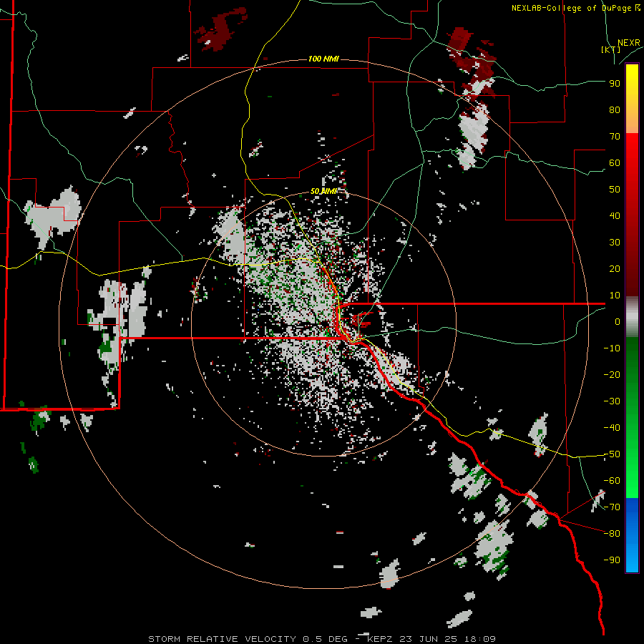The height and width of the screenshot is (644, 644).
Task: Click the -30 value on velocity scale
Action: pyautogui.click(x=612, y=401)
